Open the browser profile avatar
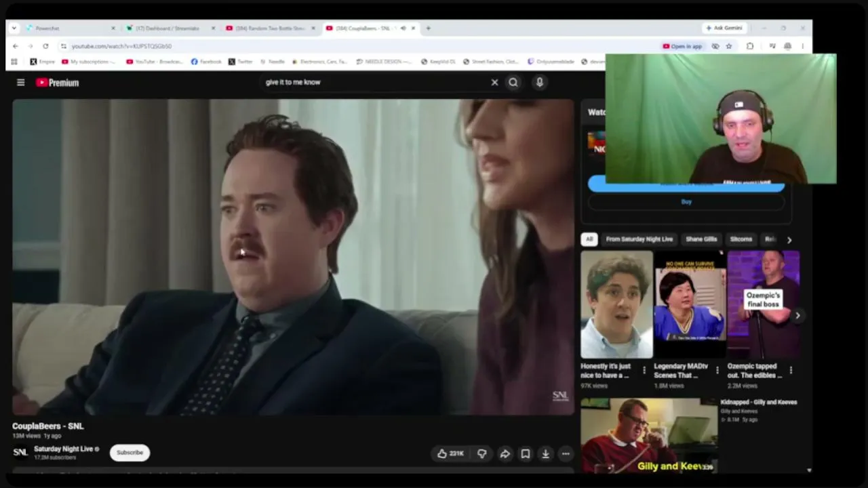868x488 pixels. 787,46
